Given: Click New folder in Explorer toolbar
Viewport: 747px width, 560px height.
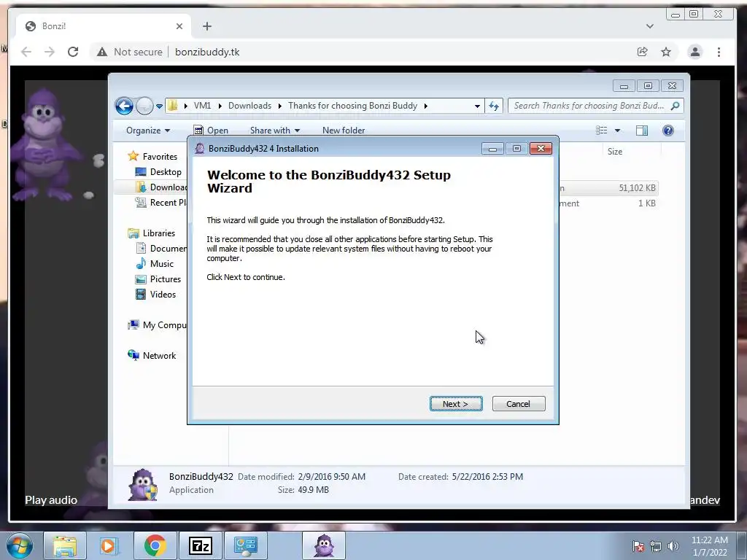Looking at the screenshot, I should pos(344,131).
